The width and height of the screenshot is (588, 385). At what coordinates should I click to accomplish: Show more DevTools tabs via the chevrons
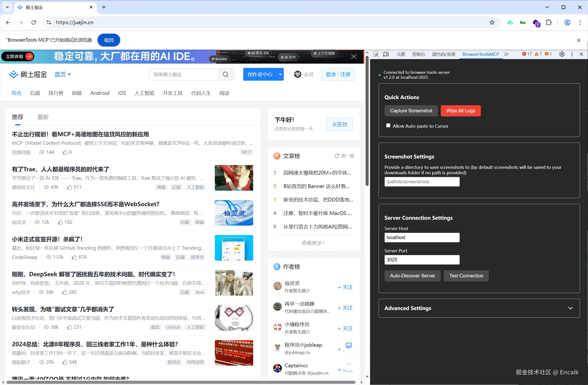(x=506, y=54)
